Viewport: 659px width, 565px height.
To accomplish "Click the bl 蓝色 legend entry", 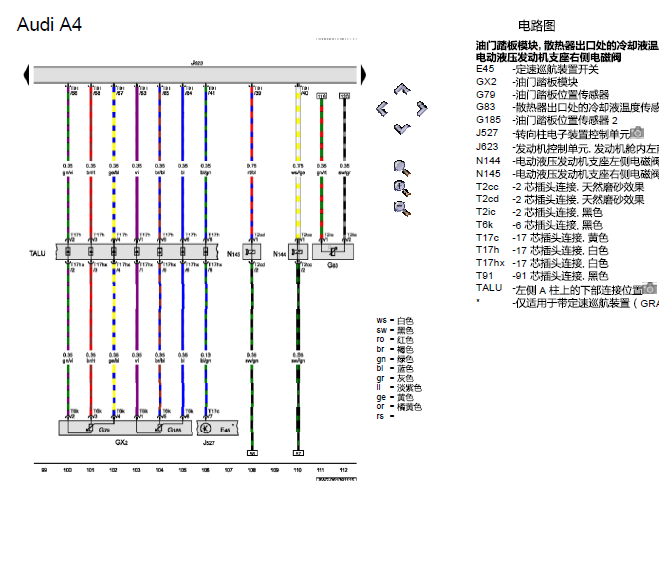I will coord(395,369).
